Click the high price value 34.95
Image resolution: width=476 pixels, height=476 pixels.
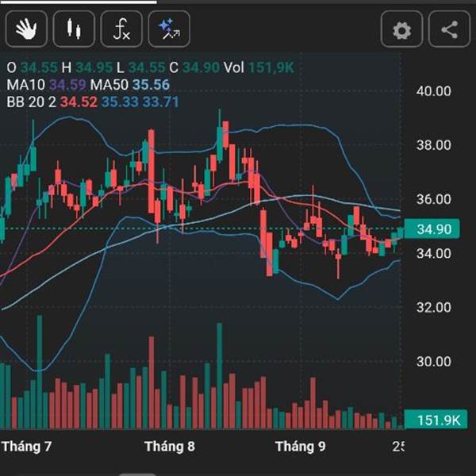pos(94,67)
